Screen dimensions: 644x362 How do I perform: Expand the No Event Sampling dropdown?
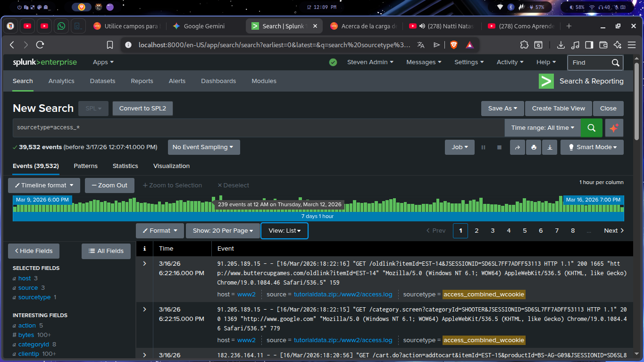pos(203,147)
